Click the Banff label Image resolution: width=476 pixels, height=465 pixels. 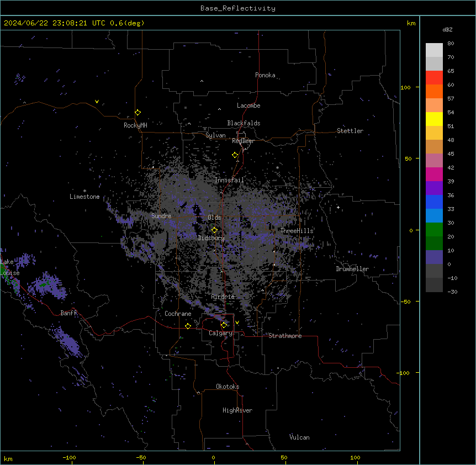pyautogui.click(x=68, y=313)
